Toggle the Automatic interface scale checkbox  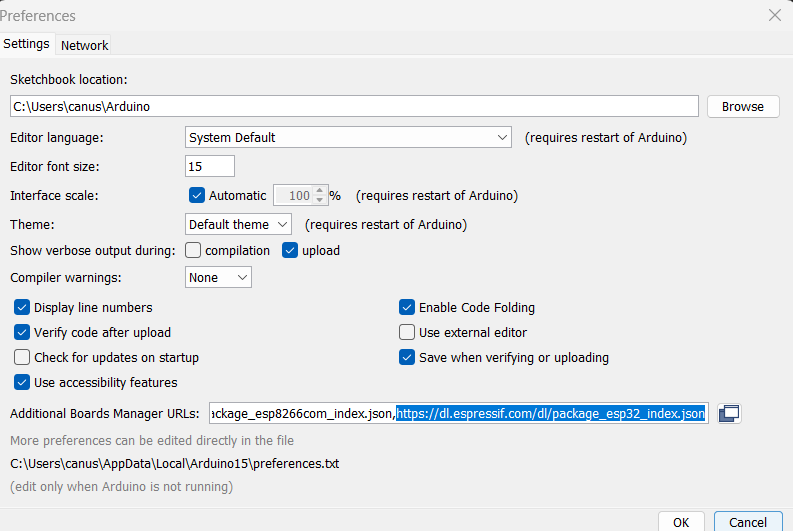(197, 196)
